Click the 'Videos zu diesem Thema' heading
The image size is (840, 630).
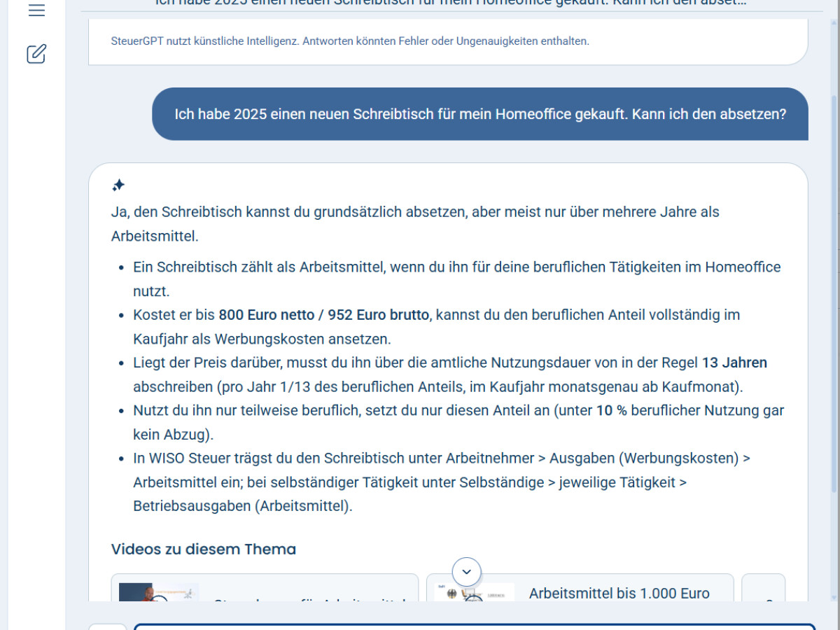coord(204,549)
